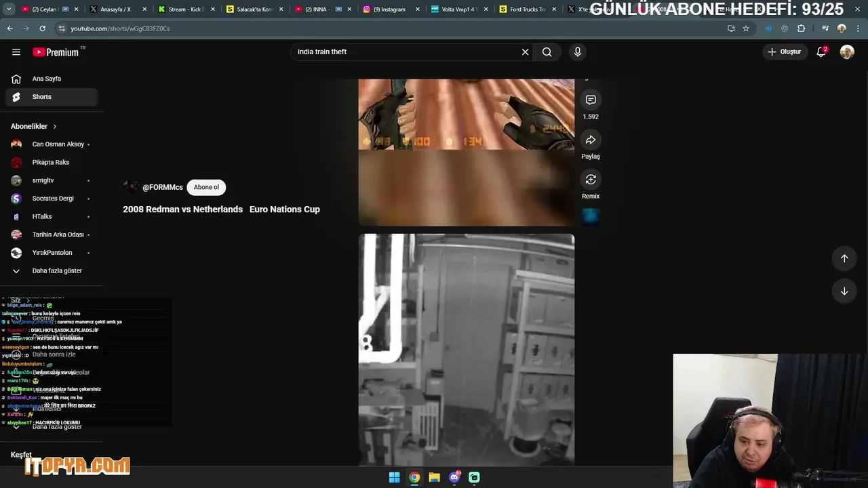The height and width of the screenshot is (488, 868).
Task: Open the Chrome profile avatar
Action: [842, 28]
